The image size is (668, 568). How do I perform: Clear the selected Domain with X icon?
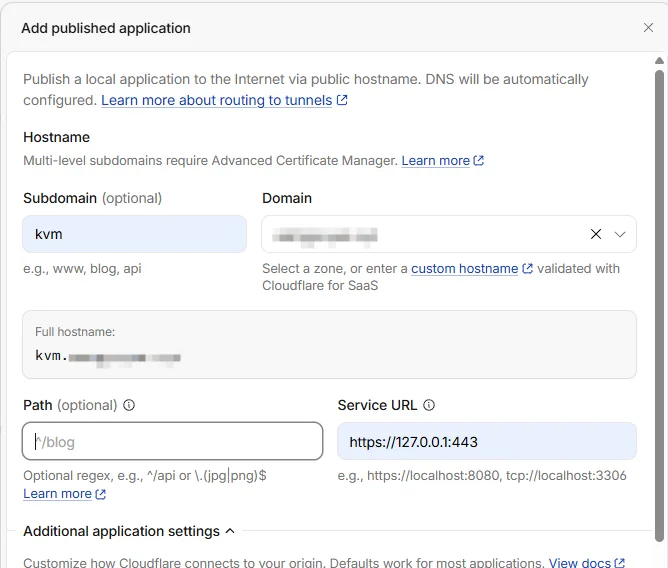click(x=596, y=234)
